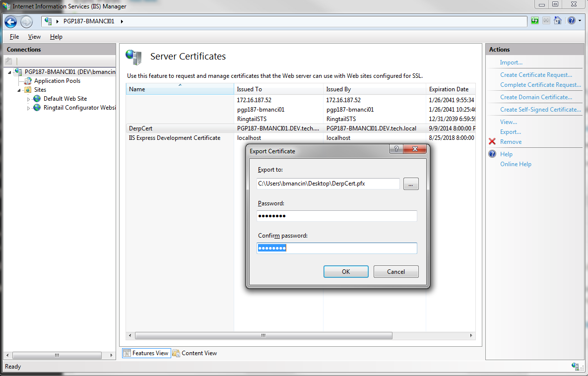This screenshot has height=376, width=588.
Task: Click the Server Certificates page icon
Action: [134, 57]
